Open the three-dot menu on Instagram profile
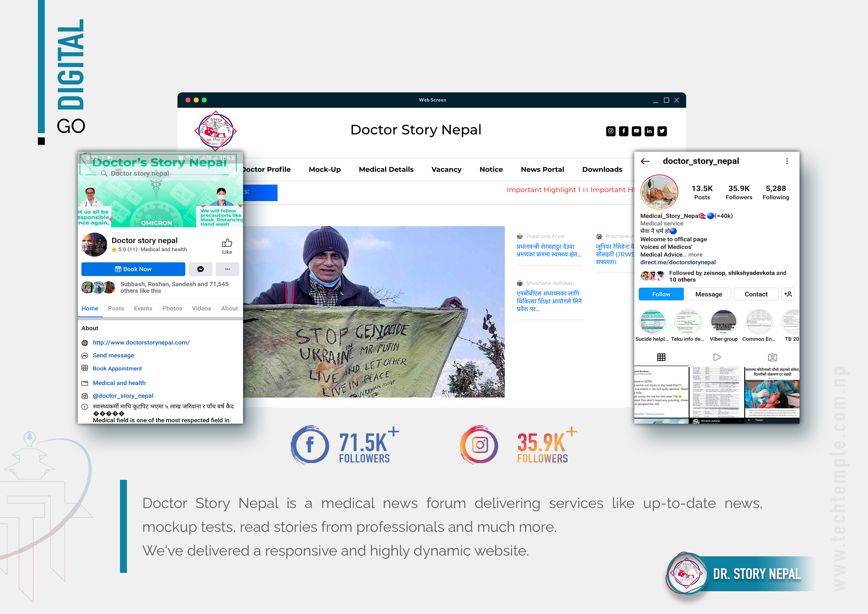The height and width of the screenshot is (614, 868). click(x=787, y=161)
